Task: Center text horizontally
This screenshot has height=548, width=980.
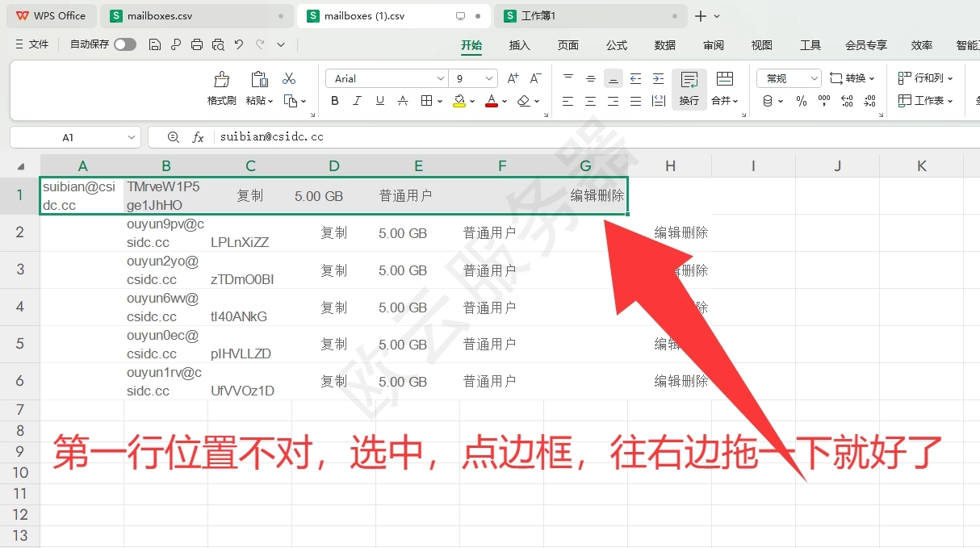Action: (x=591, y=101)
